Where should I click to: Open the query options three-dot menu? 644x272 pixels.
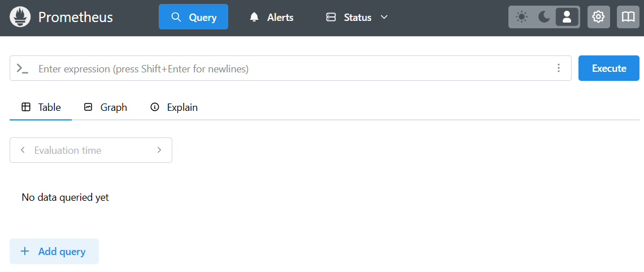click(559, 68)
